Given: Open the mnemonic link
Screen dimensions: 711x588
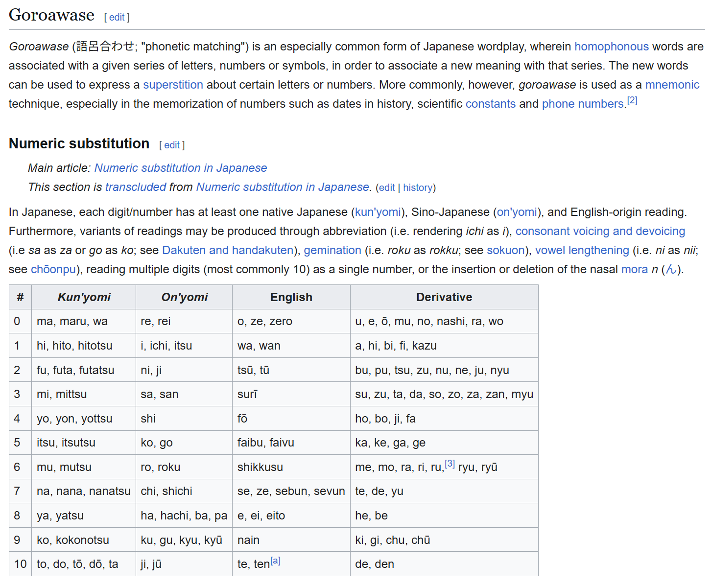Looking at the screenshot, I should [672, 85].
